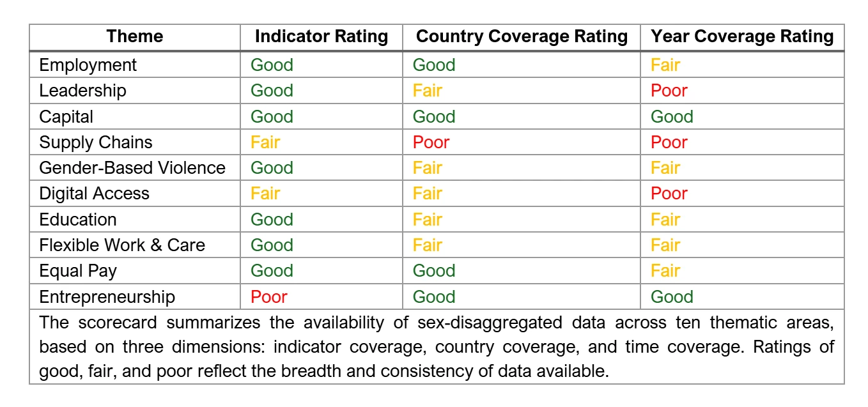Click Digital Access's Fair indicator rating
The image size is (868, 407).
pos(265,194)
